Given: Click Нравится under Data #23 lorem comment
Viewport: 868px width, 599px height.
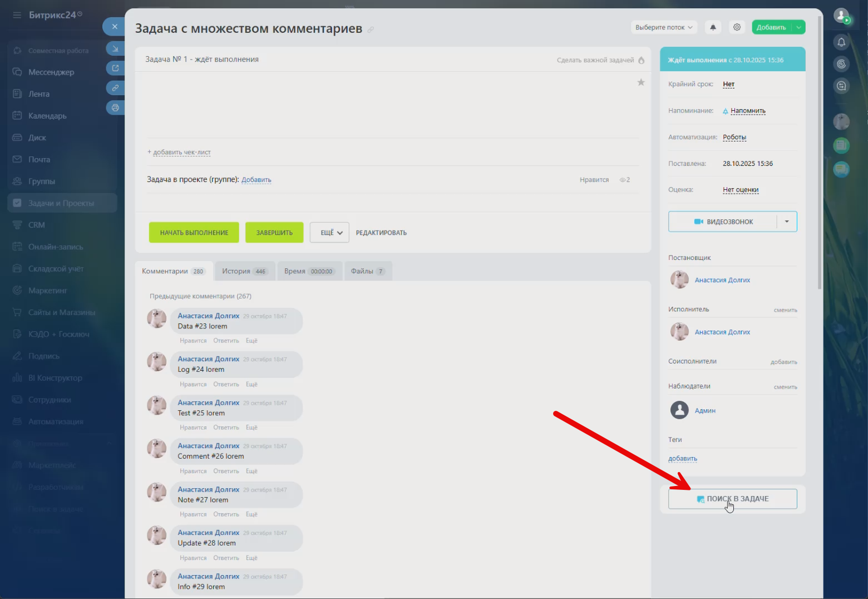Looking at the screenshot, I should click(193, 341).
